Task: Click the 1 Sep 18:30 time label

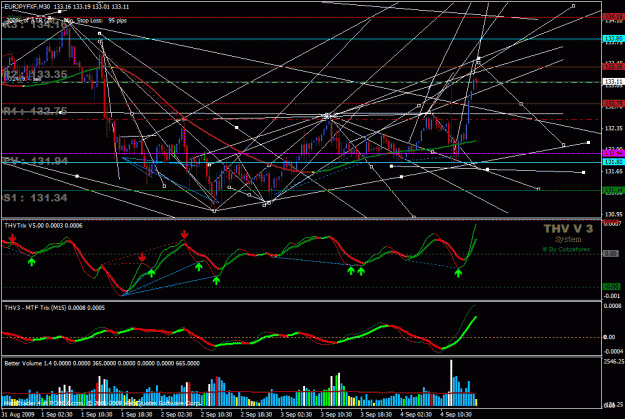Action: coord(137,414)
